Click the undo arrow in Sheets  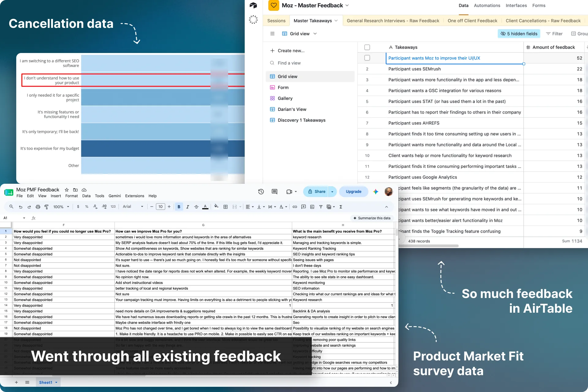(21, 207)
